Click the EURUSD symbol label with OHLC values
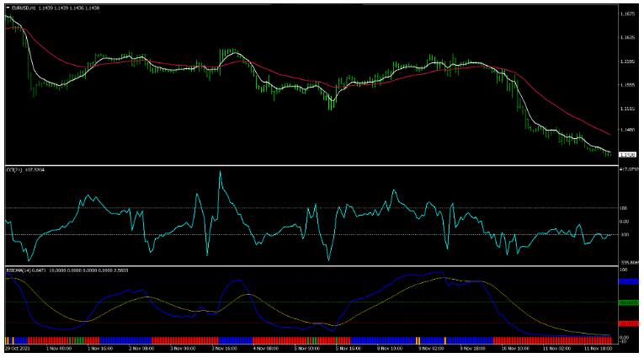Viewport: 644px width, 358px height. pyautogui.click(x=55, y=8)
